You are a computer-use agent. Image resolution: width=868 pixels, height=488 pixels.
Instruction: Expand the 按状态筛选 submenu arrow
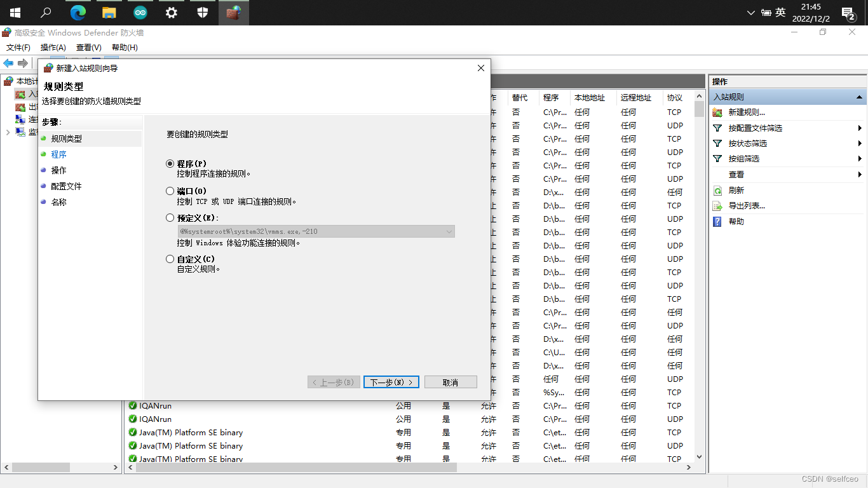tap(860, 144)
